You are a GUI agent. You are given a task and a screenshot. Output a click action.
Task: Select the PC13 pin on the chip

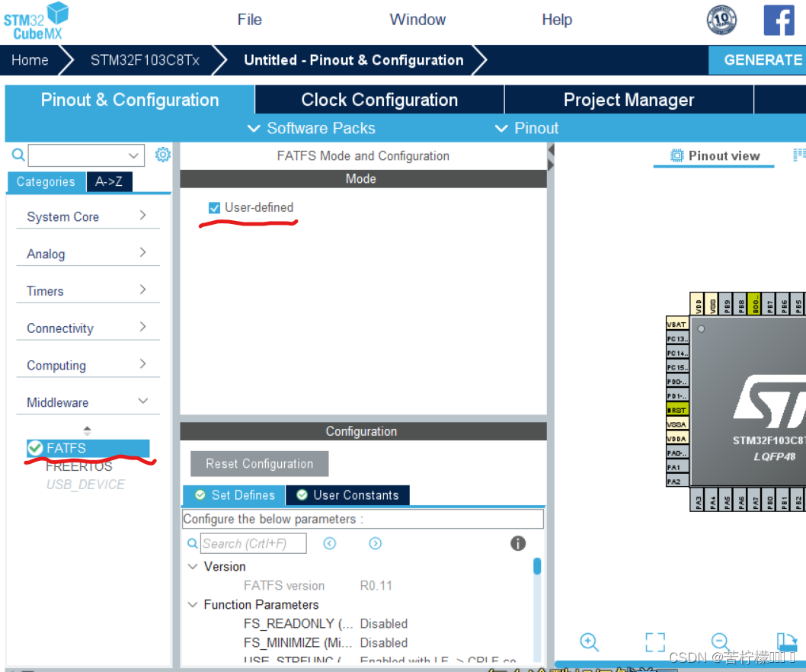click(677, 339)
